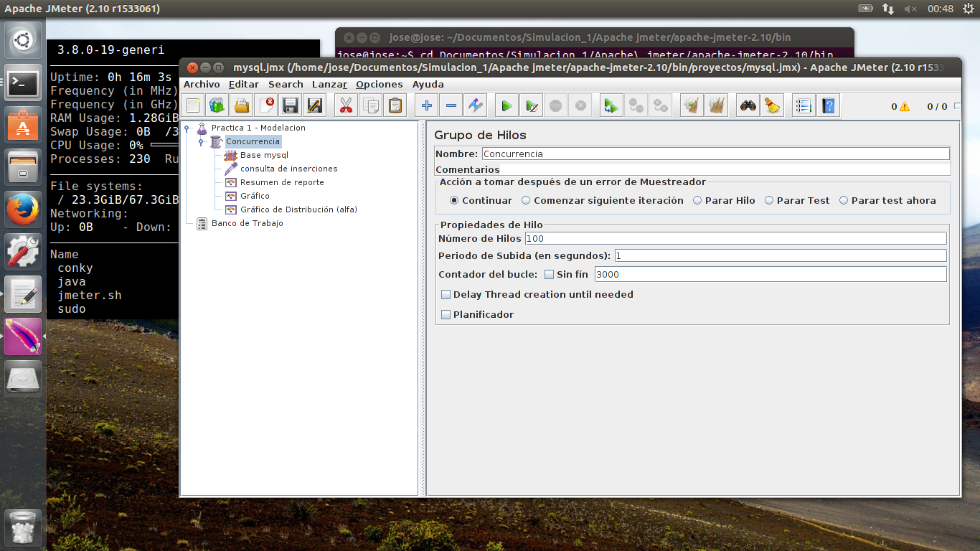Click Reset search yellow broom icon
Image resolution: width=980 pixels, height=551 pixels.
point(772,106)
